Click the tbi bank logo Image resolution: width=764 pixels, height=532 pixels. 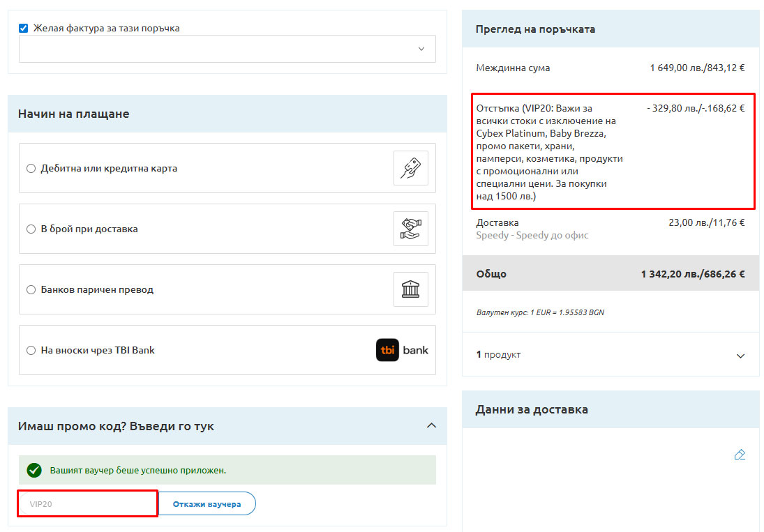pos(403,350)
